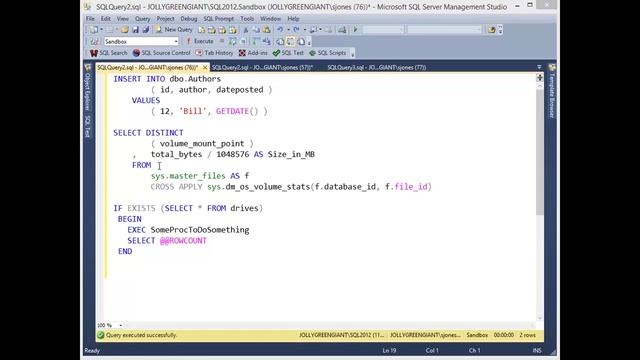Screen dimensions: 640x360
Task: Click the Save All icon
Action: pyautogui.click(x=146, y=30)
